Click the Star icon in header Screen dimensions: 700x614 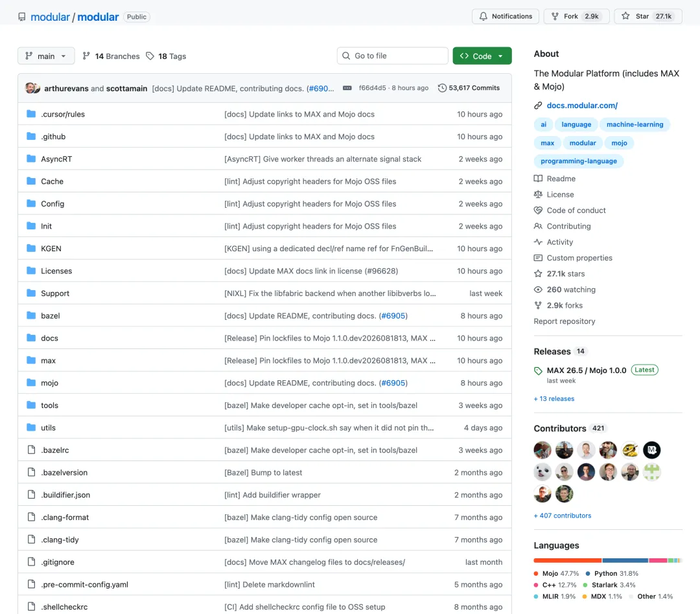click(x=626, y=16)
